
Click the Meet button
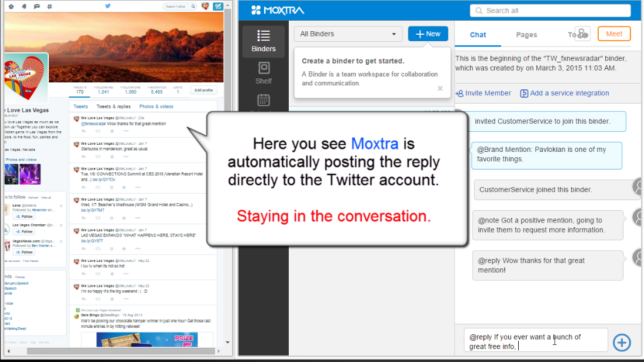point(614,34)
